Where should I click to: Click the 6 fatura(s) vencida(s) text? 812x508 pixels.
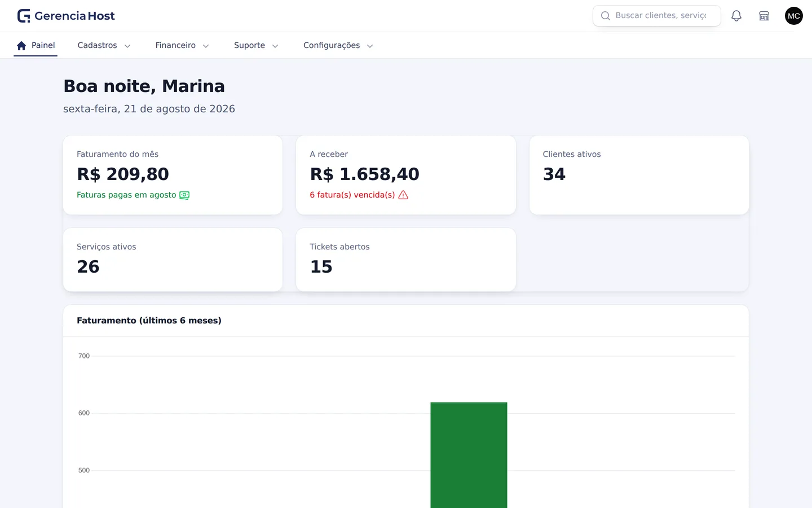point(352,195)
